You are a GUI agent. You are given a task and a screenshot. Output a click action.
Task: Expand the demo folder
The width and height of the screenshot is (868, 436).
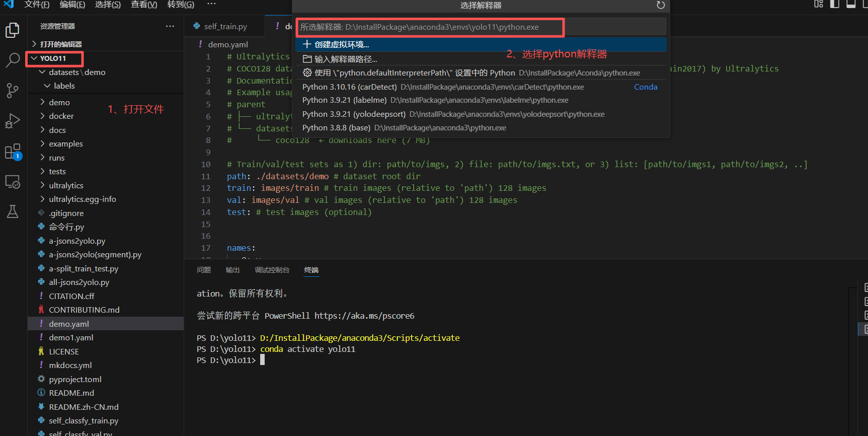(106, 102)
